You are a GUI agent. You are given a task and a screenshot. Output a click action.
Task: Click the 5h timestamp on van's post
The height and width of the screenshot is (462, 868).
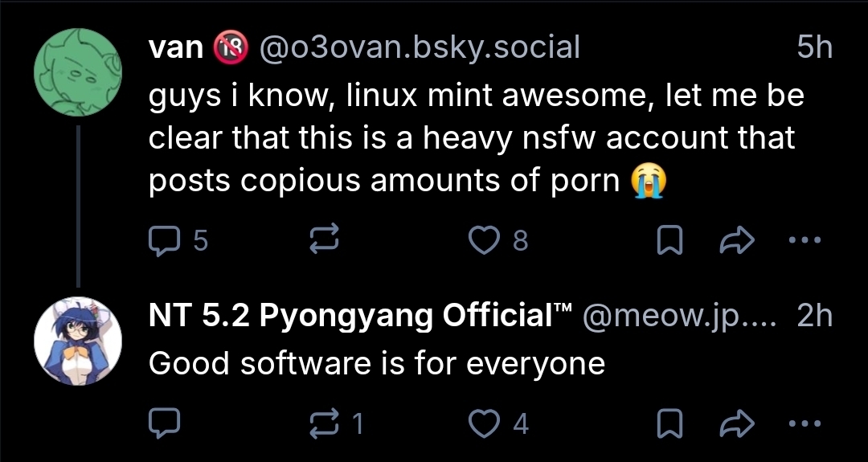coord(814,48)
